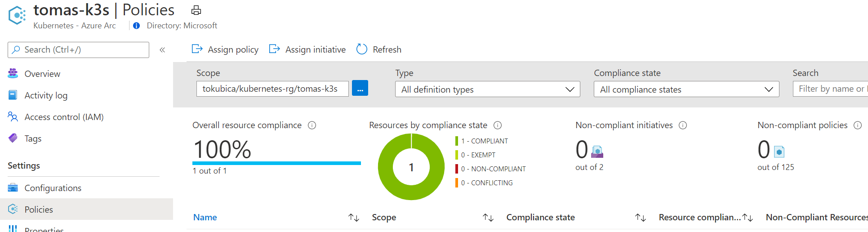Open the scope picker ellipsis button
Viewport: 868px width, 232px height.
click(x=360, y=89)
